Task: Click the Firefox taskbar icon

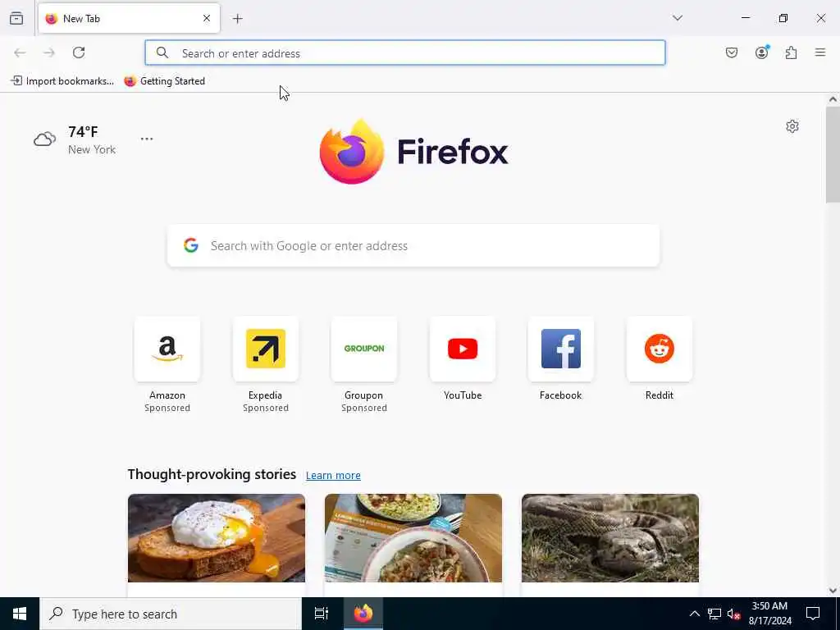Action: 363,614
